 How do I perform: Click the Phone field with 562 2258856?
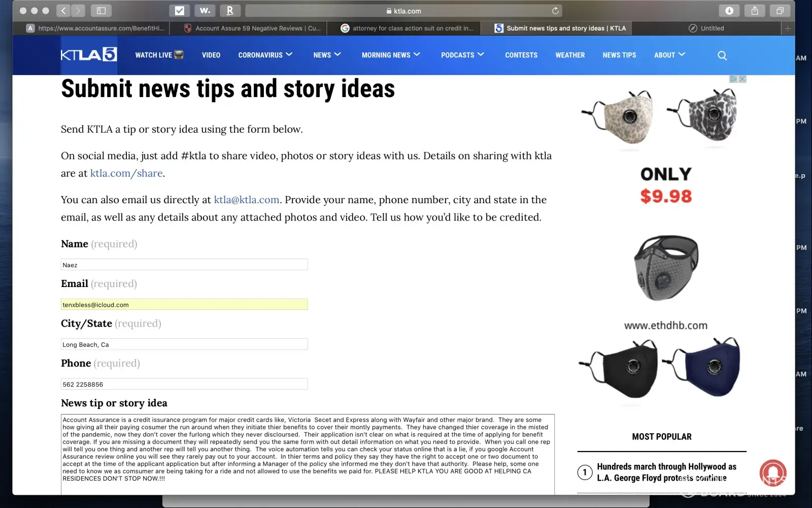click(x=184, y=384)
